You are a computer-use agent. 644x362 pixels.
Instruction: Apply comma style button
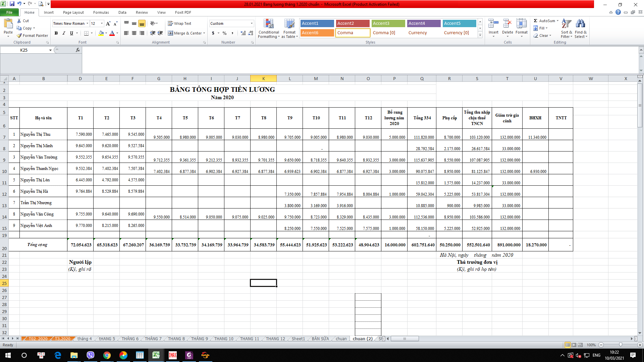pos(232,33)
